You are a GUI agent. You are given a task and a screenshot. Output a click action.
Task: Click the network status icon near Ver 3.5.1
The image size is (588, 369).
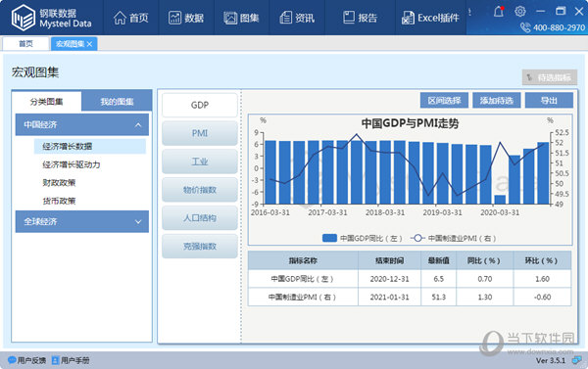click(577, 360)
